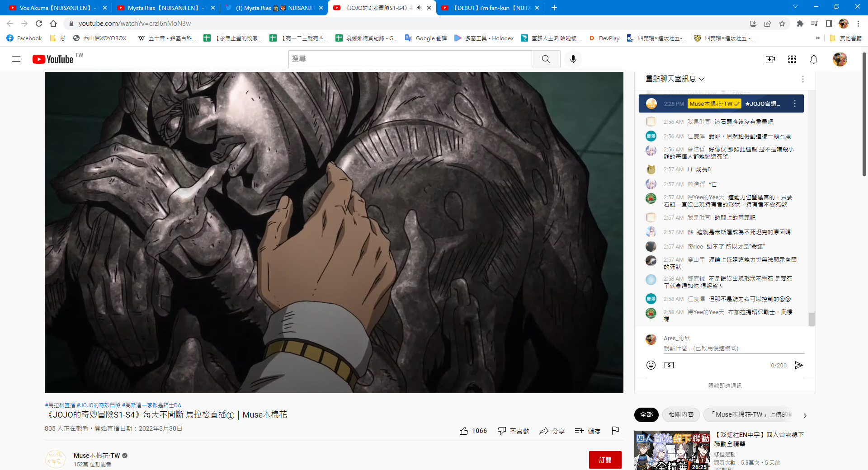Switch to the DEBUT i'm fan-kun tab
Image resolution: width=868 pixels, height=470 pixels.
(x=490, y=8)
